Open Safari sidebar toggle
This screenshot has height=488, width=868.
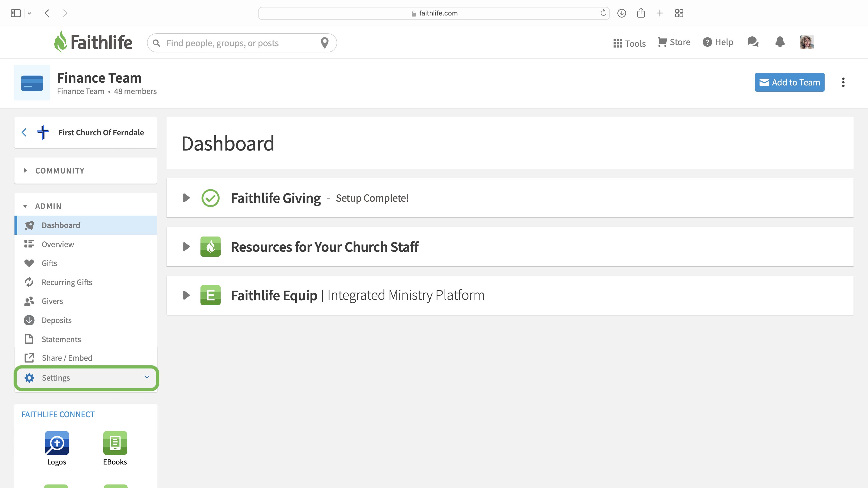(x=16, y=13)
